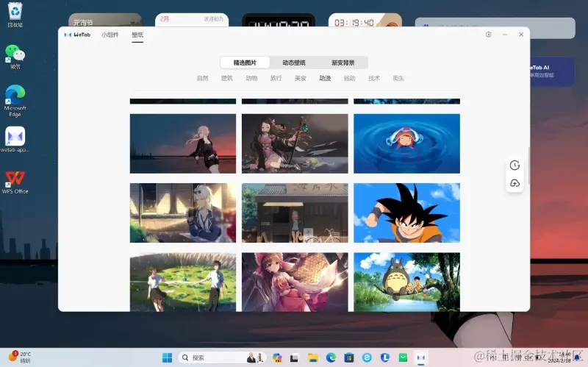
Task: Filter wallpapers by 自然 category
Action: point(203,78)
